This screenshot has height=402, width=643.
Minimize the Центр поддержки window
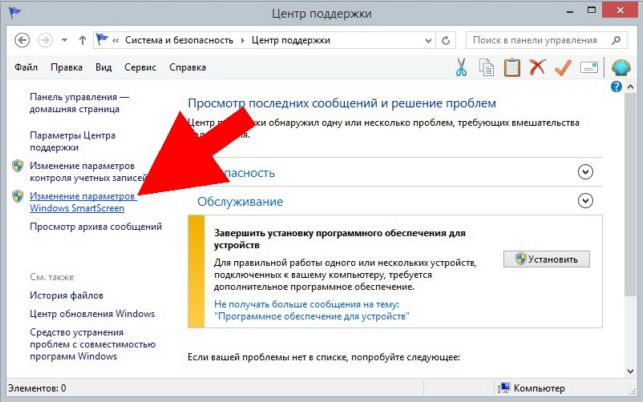(570, 12)
